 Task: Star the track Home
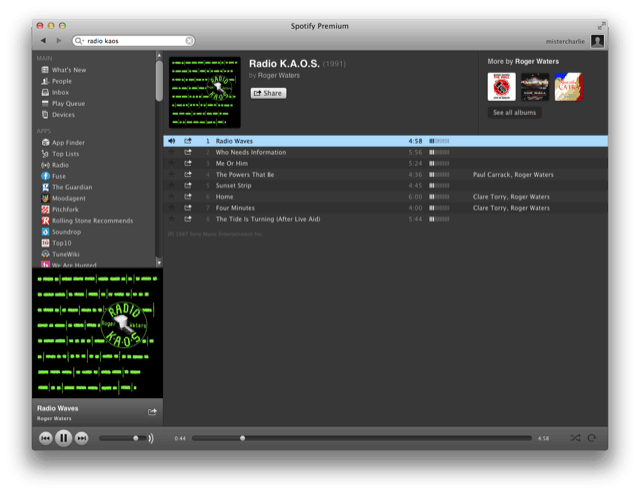click(171, 197)
